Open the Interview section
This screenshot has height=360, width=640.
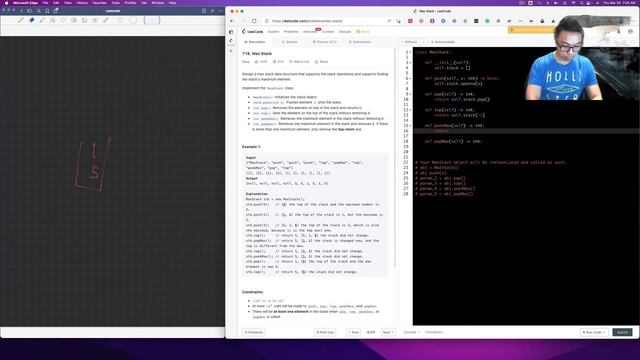pyautogui.click(x=310, y=31)
